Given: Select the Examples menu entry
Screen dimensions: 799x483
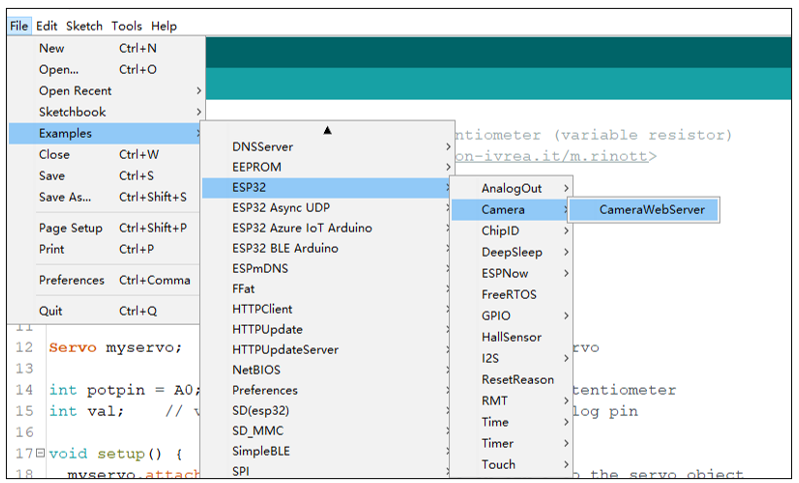Looking at the screenshot, I should pyautogui.click(x=104, y=133).
